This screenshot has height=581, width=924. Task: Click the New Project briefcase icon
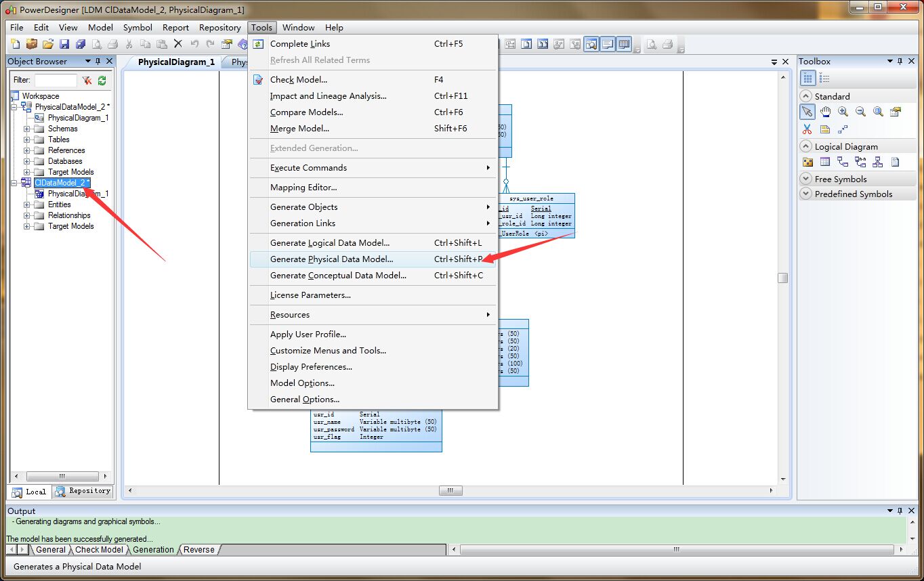coord(31,44)
